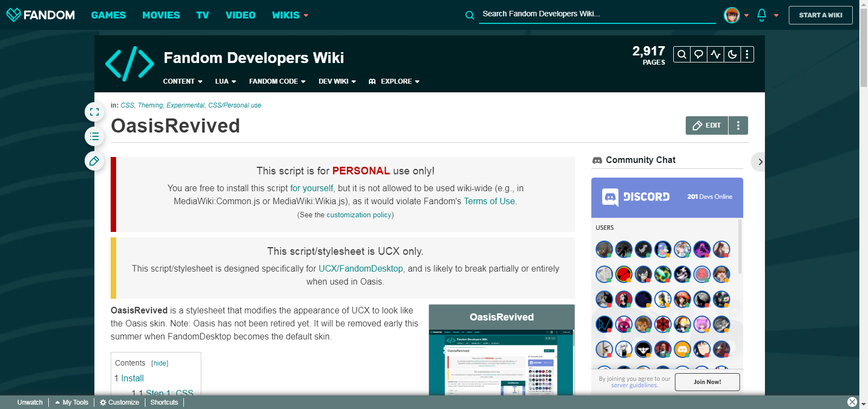The image size is (868, 409).
Task: Open Discuss via the speech bubble icon
Action: click(x=699, y=54)
